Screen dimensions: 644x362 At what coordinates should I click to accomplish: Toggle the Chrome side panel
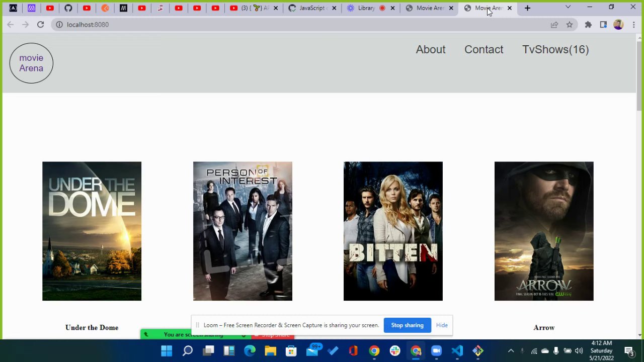tap(603, 25)
